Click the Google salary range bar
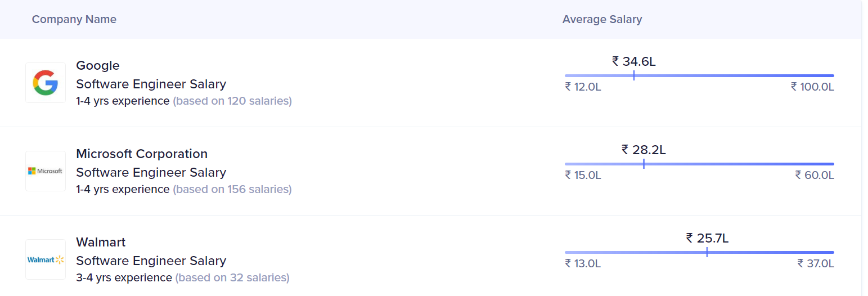868x296 pixels. (x=699, y=75)
